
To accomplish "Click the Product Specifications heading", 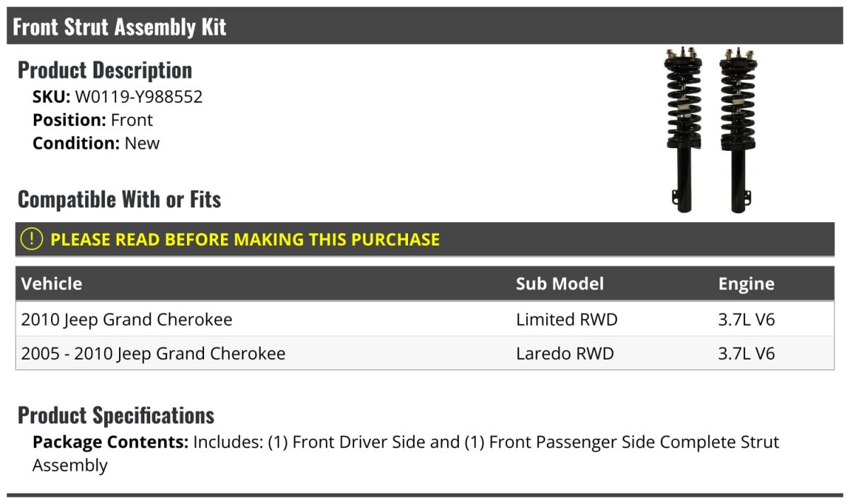I will pyautogui.click(x=116, y=415).
